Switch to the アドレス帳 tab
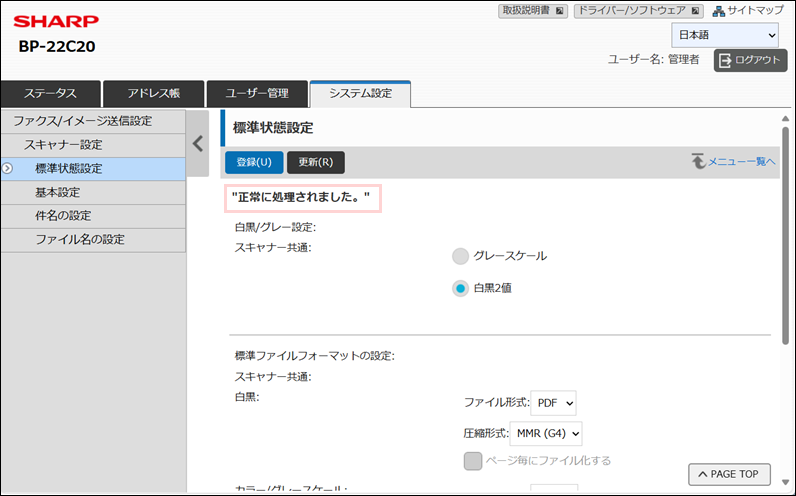This screenshot has width=796, height=496. click(154, 94)
